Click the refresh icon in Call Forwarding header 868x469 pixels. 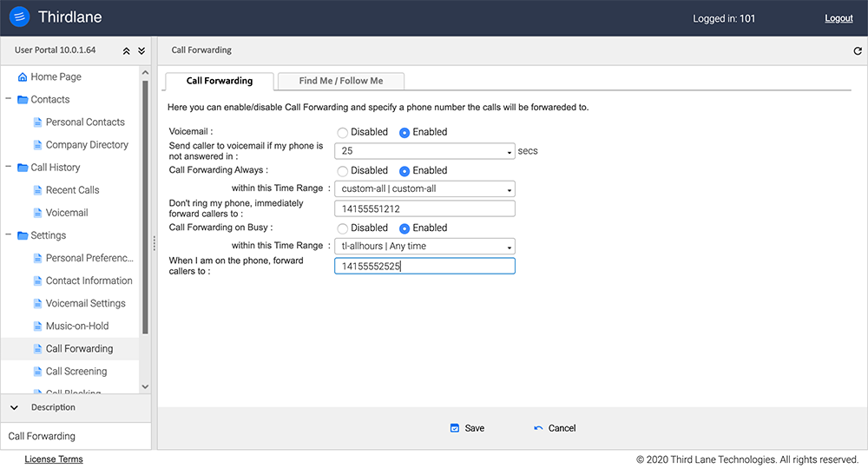(x=858, y=51)
